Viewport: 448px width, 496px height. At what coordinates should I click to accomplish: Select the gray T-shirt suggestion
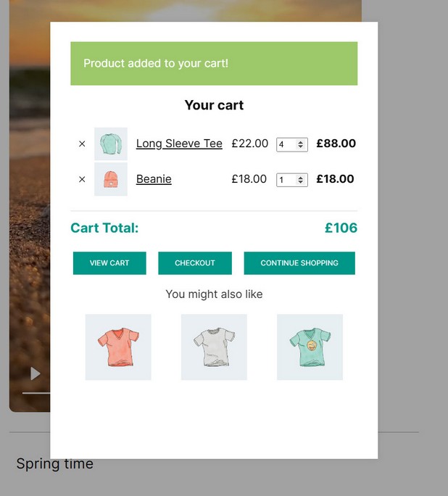point(214,347)
